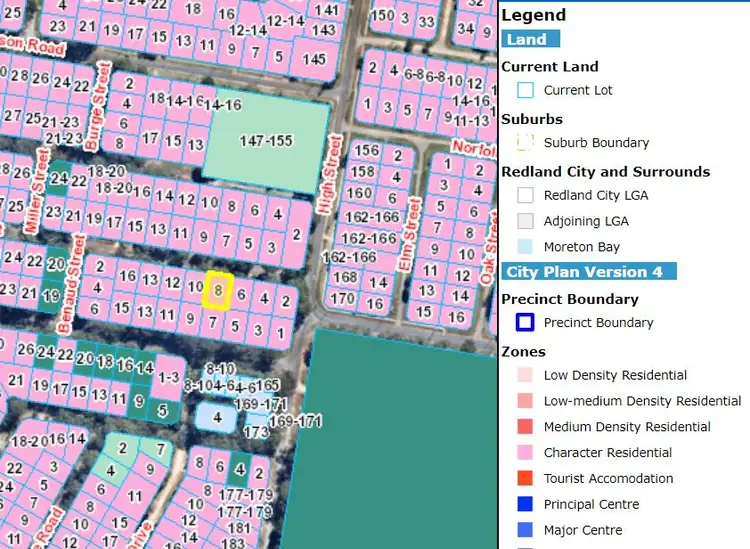Click the Low Density Residential swatch
Screen dimensions: 750x549
525,375
